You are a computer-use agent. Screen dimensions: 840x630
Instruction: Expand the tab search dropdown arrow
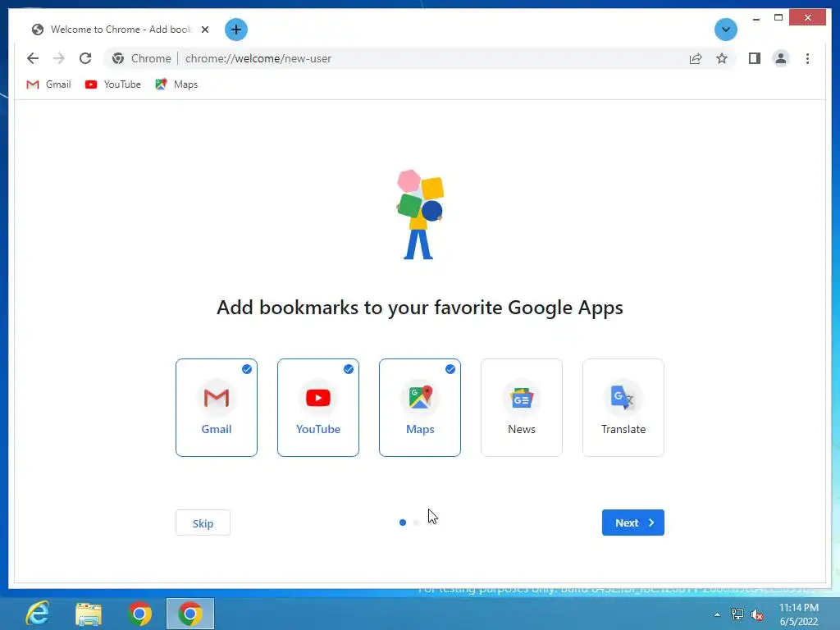(x=726, y=30)
